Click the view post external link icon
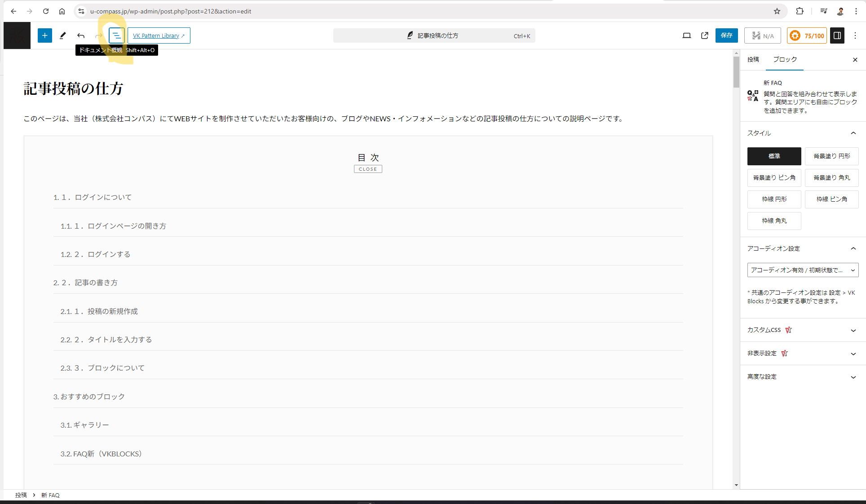This screenshot has height=504, width=866. tap(704, 35)
